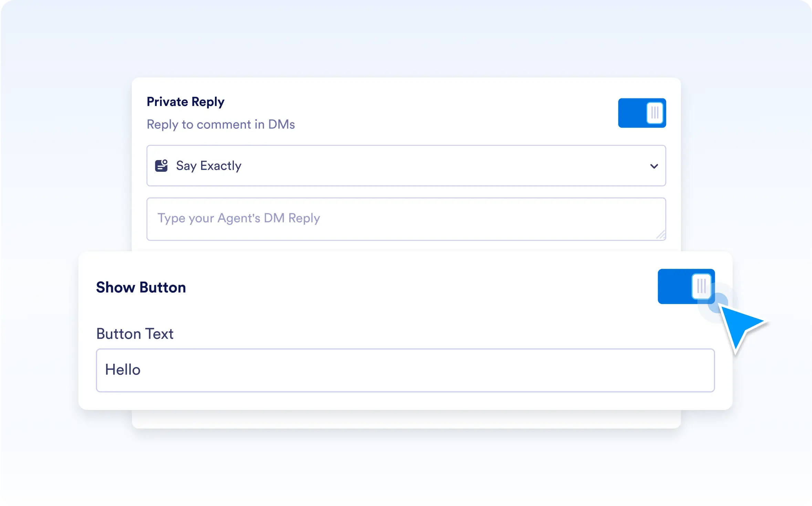Click the resize handle of the DM Reply textarea

(661, 235)
